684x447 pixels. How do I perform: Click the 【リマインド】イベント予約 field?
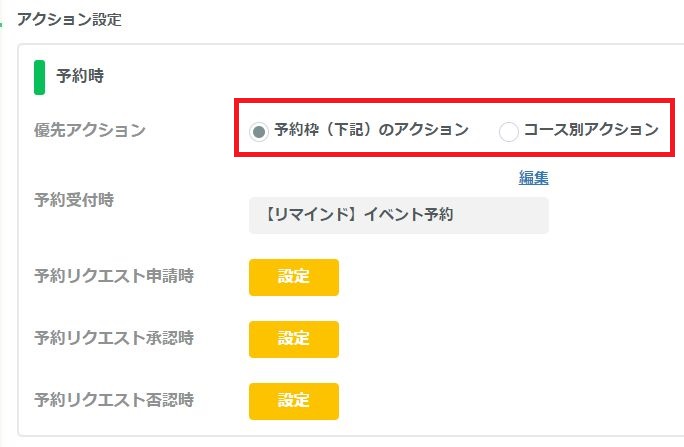[x=398, y=215]
